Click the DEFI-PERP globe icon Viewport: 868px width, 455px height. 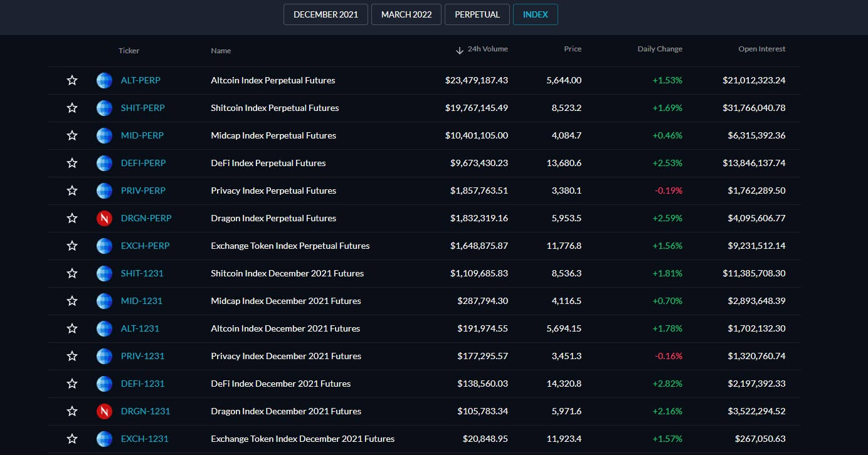tap(104, 163)
